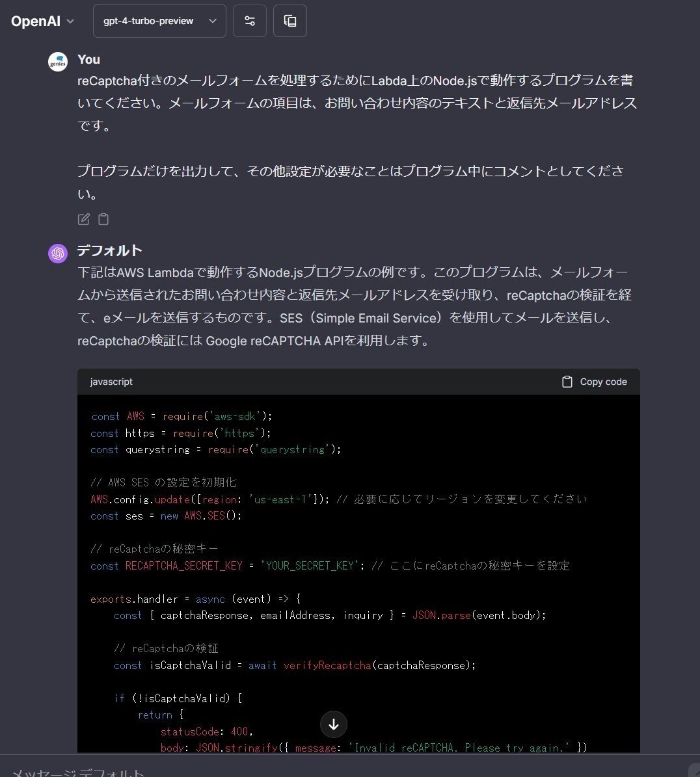Screen dimensions: 700x777
Task: Click the AWS.config.update region line
Action: point(338,499)
